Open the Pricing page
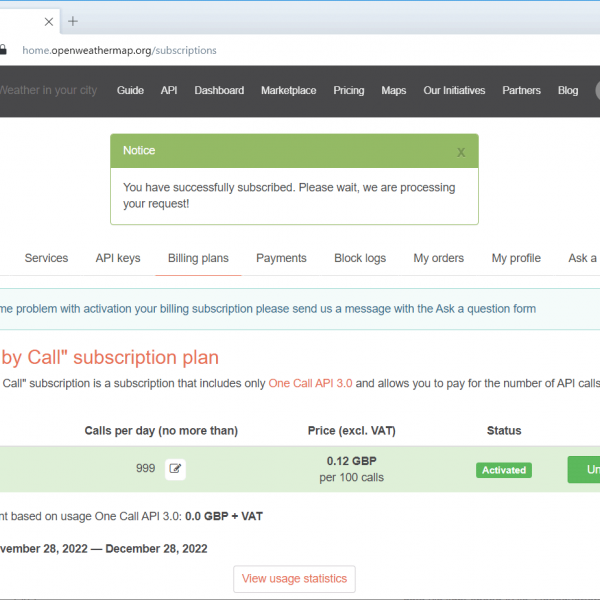This screenshot has width=600, height=600. 349,90
